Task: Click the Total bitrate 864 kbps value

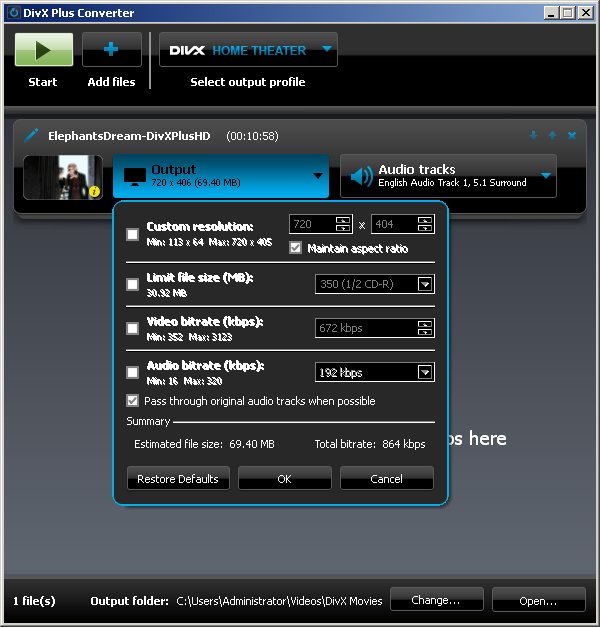Action: pyautogui.click(x=404, y=444)
